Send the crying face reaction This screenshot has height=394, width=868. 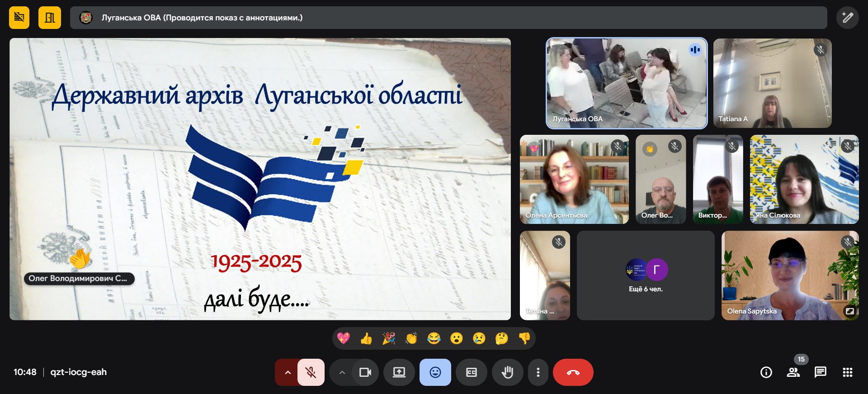point(479,338)
